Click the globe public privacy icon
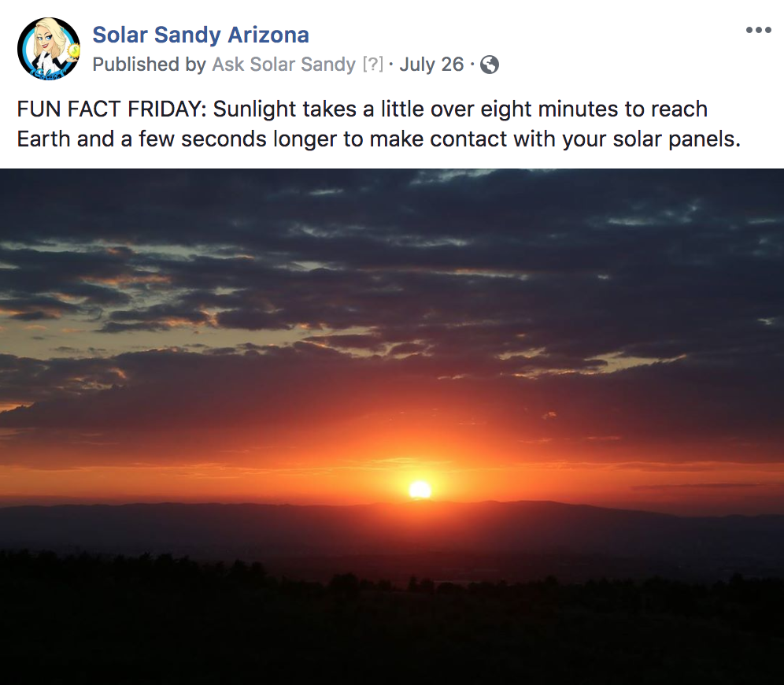This screenshot has width=784, height=685. (x=489, y=65)
